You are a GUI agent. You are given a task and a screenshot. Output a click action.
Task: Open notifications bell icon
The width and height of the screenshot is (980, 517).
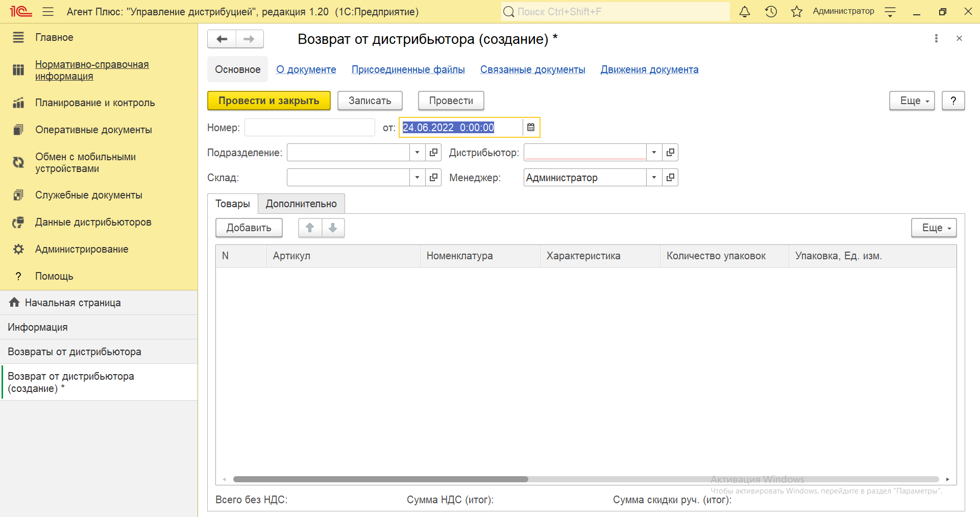coord(745,11)
